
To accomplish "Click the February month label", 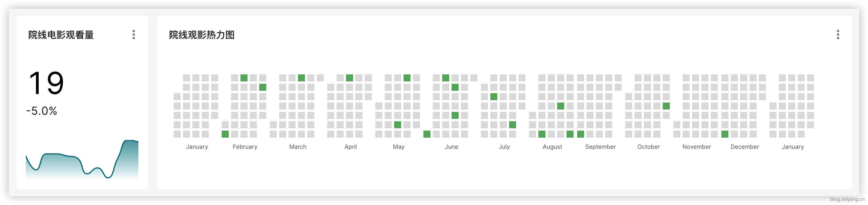I will (x=245, y=147).
